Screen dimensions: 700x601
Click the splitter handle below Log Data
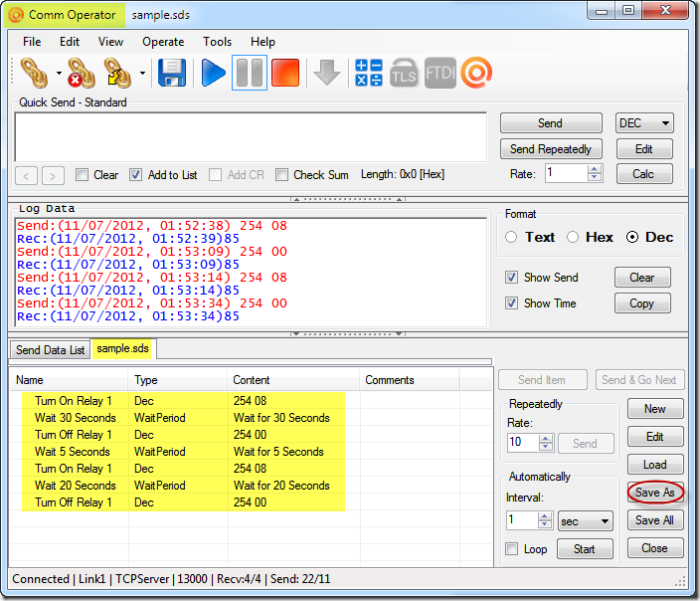tap(348, 333)
